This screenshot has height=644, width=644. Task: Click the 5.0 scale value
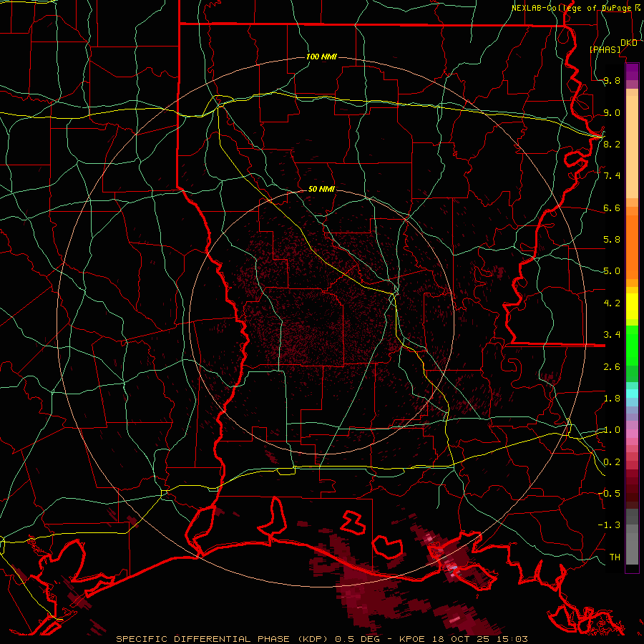tap(612, 271)
